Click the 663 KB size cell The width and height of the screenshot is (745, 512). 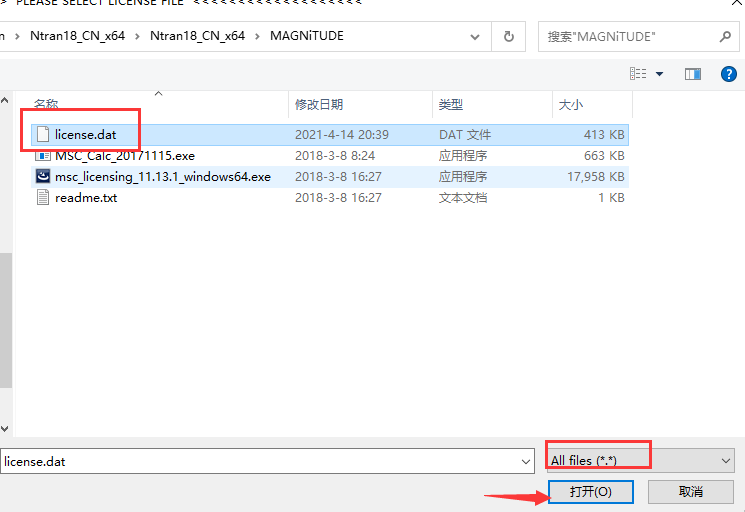click(x=604, y=156)
